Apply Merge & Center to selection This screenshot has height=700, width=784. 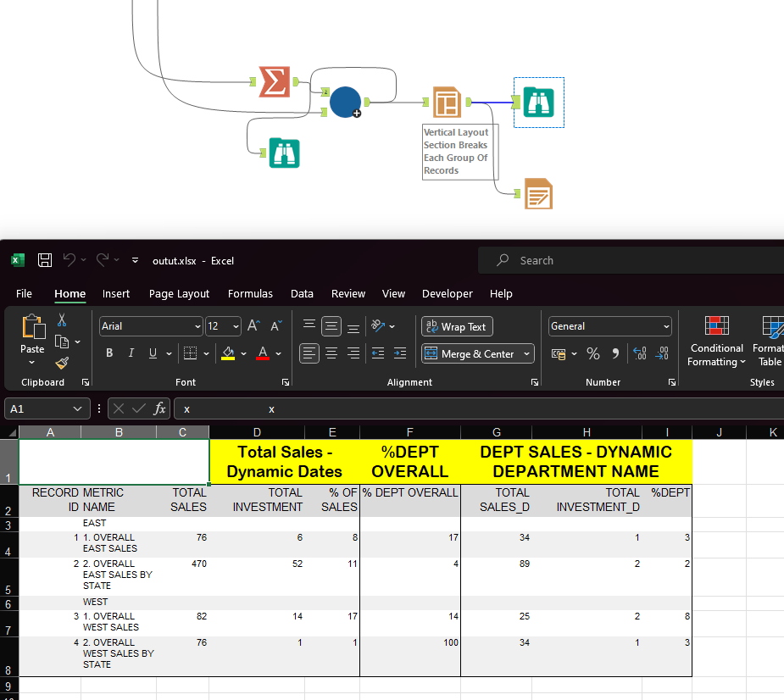tap(471, 353)
